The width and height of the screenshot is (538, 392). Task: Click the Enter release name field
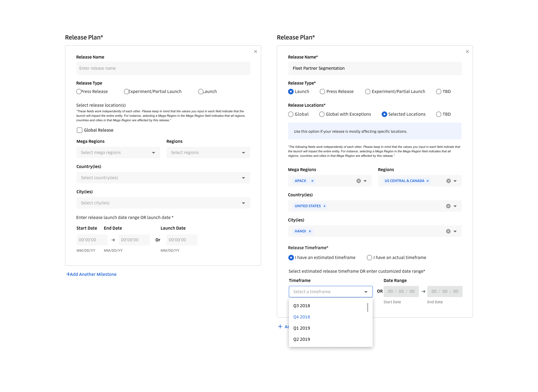click(163, 68)
